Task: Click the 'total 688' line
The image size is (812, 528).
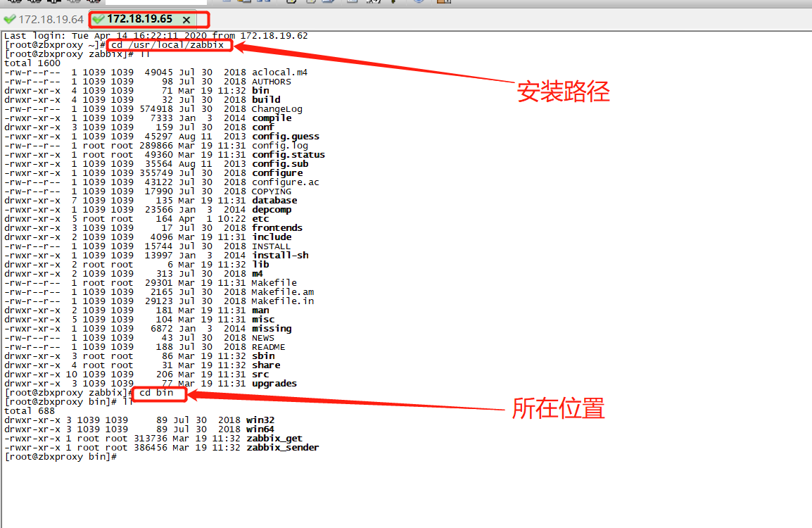Action: [30, 411]
